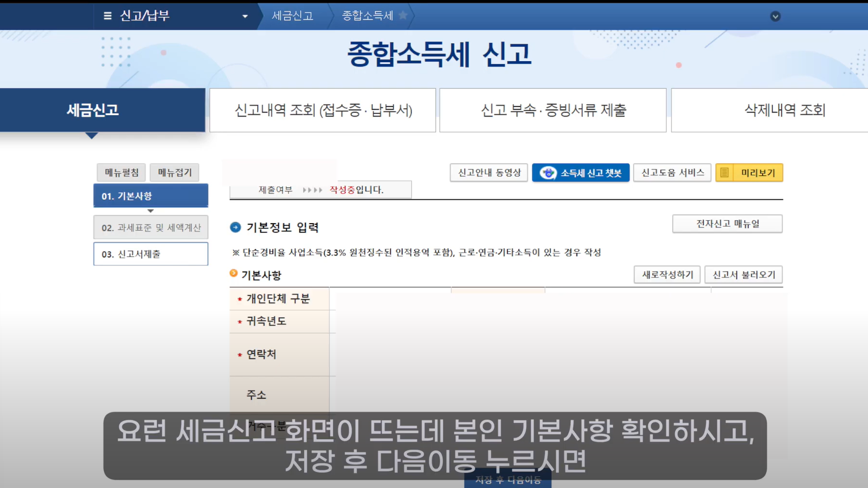The image size is (868, 488).
Task: Click the 귀속년도 label
Action: 266,321
